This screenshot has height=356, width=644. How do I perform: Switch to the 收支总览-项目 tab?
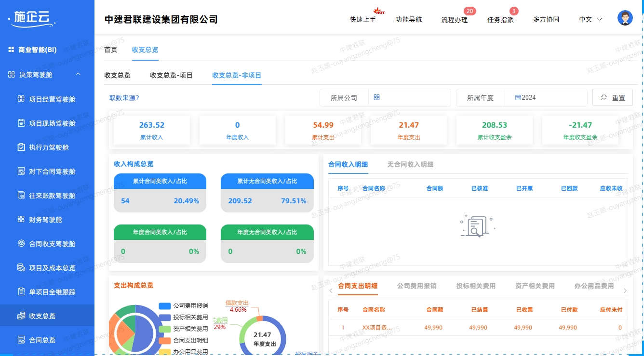coord(171,75)
